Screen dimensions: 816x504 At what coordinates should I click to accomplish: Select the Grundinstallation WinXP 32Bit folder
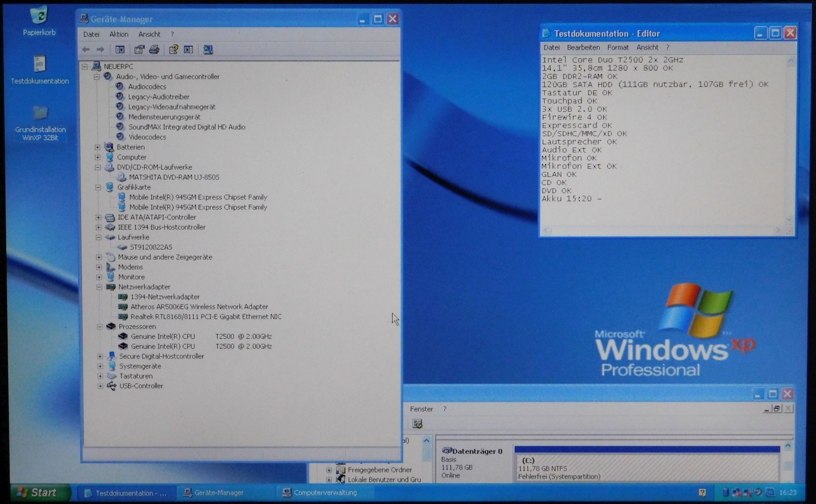(x=40, y=123)
